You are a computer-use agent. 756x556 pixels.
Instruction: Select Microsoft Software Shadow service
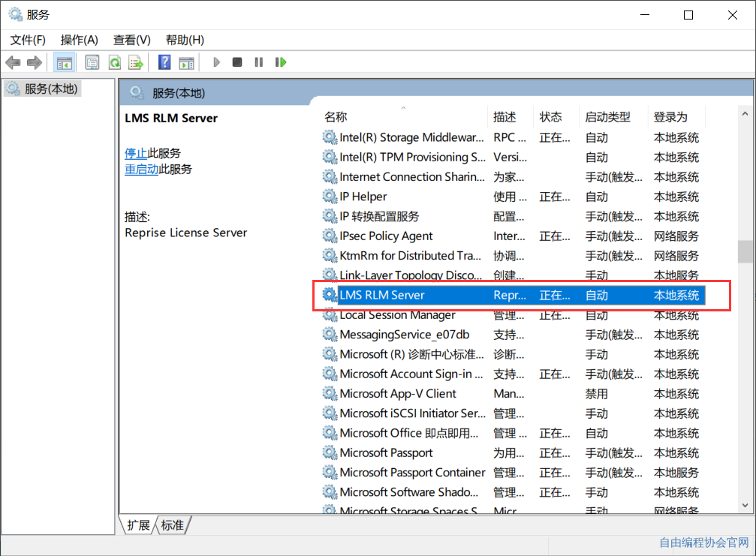(x=513, y=493)
